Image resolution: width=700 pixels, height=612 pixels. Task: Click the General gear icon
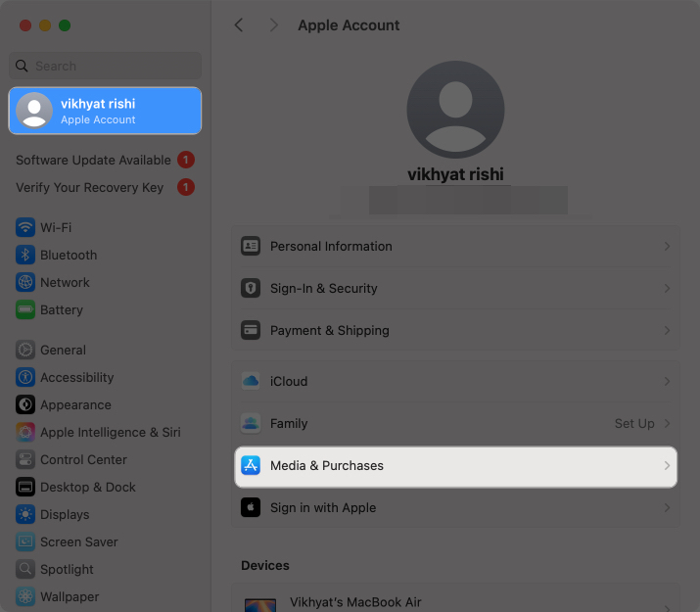click(x=25, y=350)
